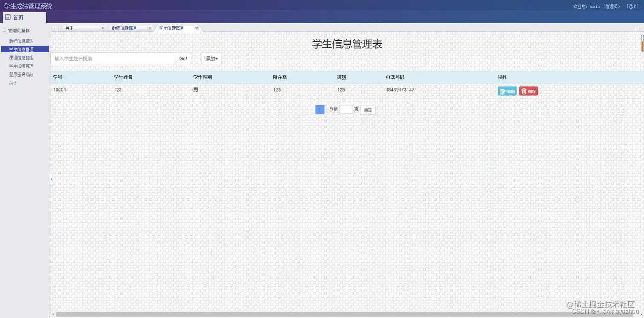Viewport: 644px width, 318px height.
Task: Collapse the 管理员操作 tree group
Action: tap(5, 30)
